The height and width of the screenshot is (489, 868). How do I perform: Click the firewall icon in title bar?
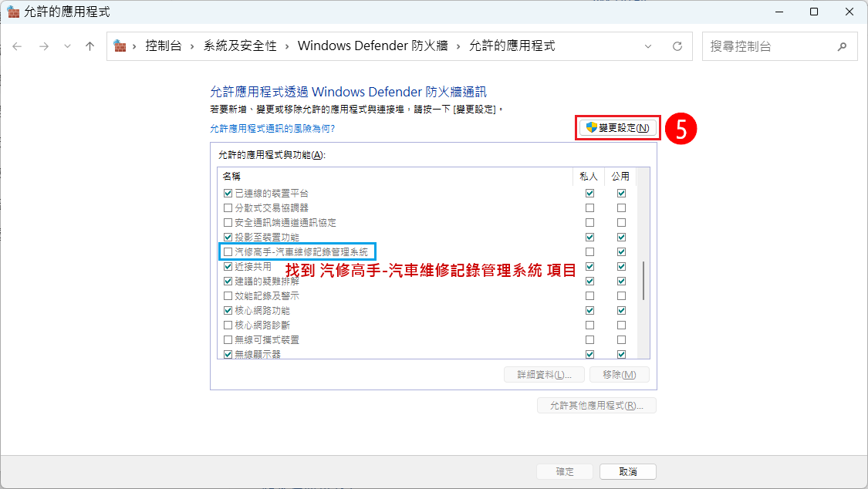pos(13,12)
